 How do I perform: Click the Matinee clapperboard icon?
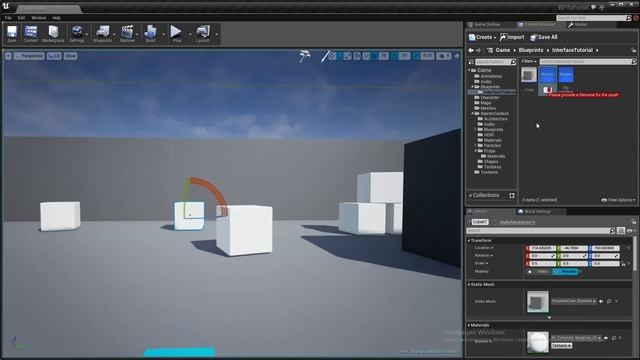pos(127,34)
